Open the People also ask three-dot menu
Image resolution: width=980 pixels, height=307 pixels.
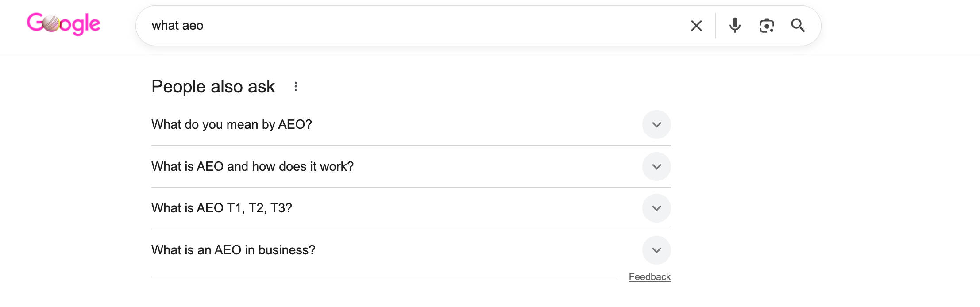pos(296,86)
